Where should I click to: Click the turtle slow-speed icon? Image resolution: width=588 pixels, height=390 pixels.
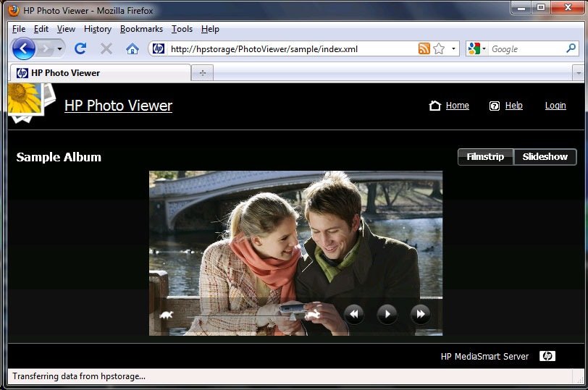click(166, 315)
